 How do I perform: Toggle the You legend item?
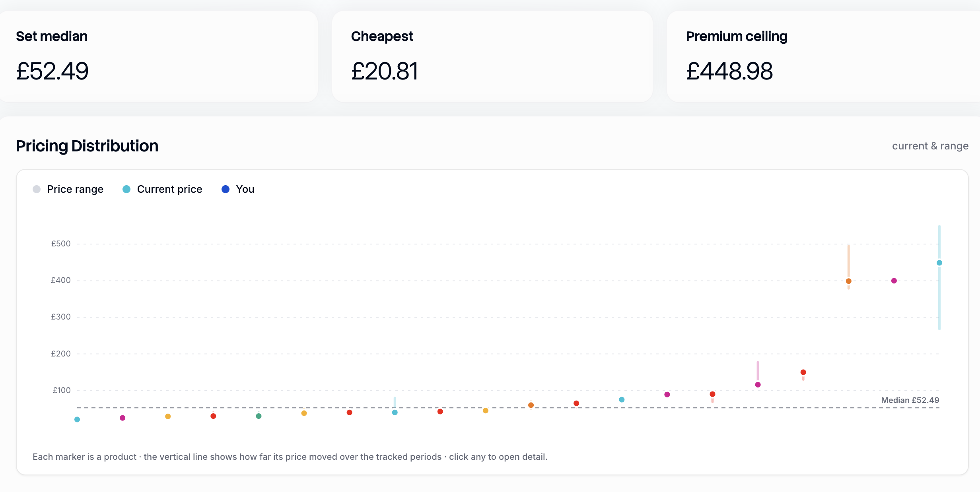tap(238, 189)
